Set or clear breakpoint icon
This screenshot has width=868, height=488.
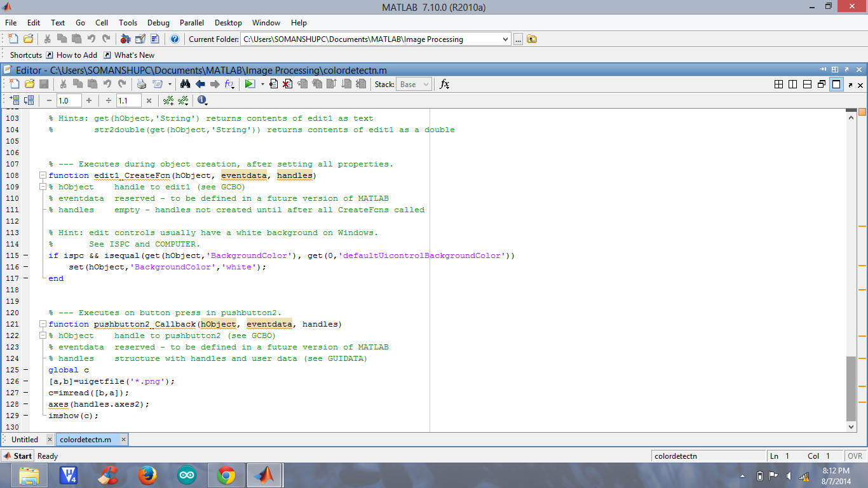[x=274, y=84]
